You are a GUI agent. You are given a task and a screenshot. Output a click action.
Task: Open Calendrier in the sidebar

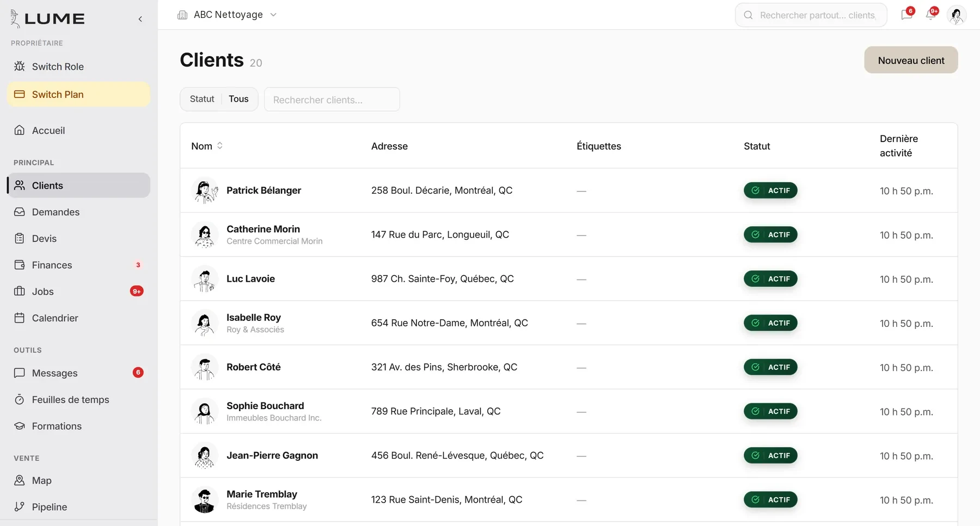[x=78, y=318]
